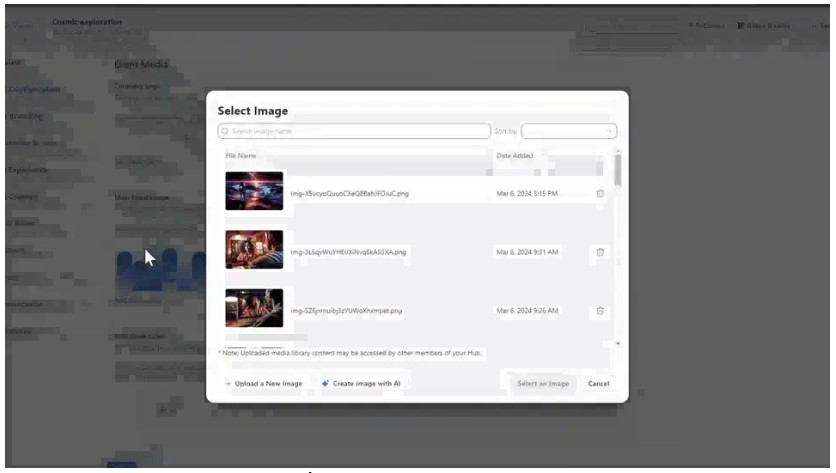Delete the image added Mar 6, 2024 9:26 AM
This screenshot has height=473, width=836.
click(x=600, y=311)
